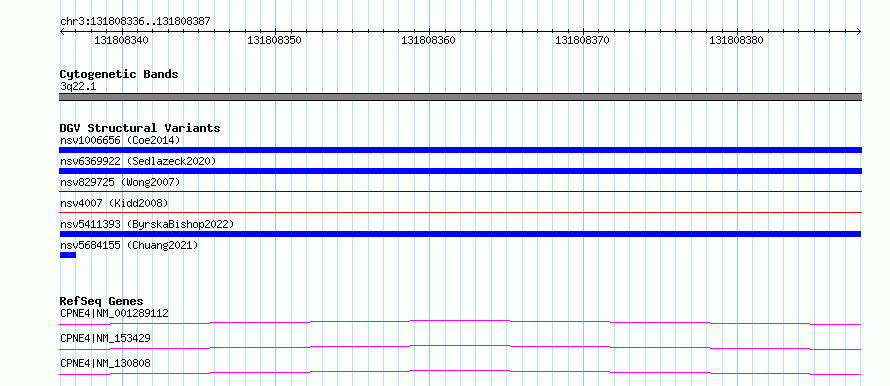Open CPNE4|NM_153429 transcript label
Screen dimensions: 890x386
coord(105,338)
